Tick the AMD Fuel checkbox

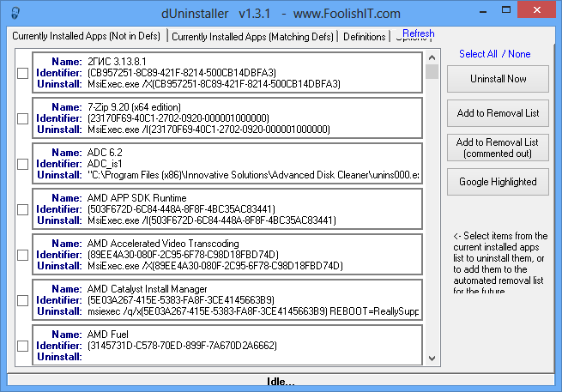click(23, 347)
